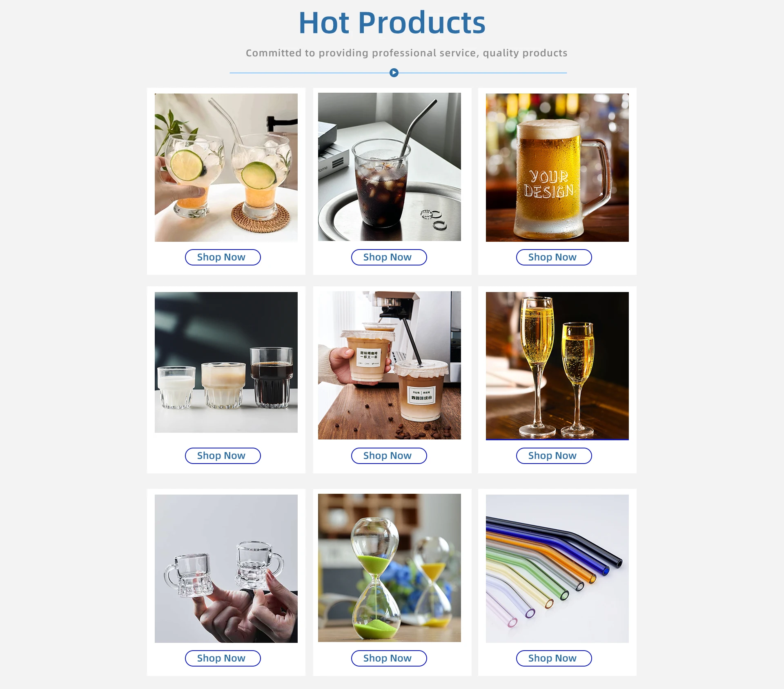The image size is (784, 689).
Task: Open the takeaway iced latte cups image
Action: (390, 365)
